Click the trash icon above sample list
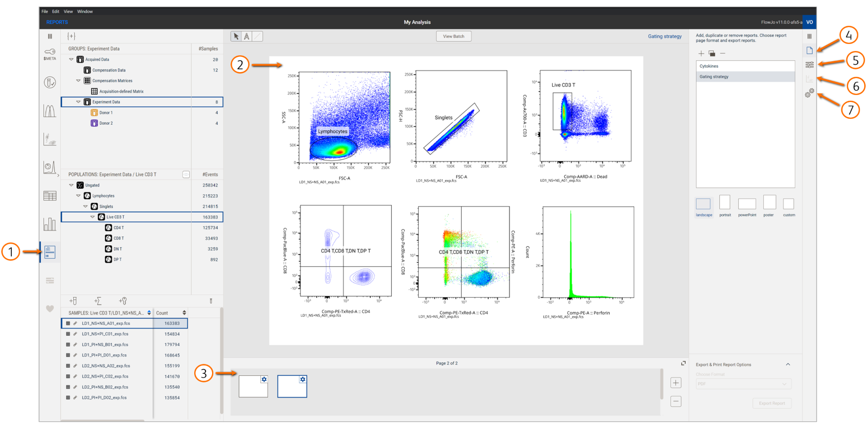 click(x=211, y=301)
